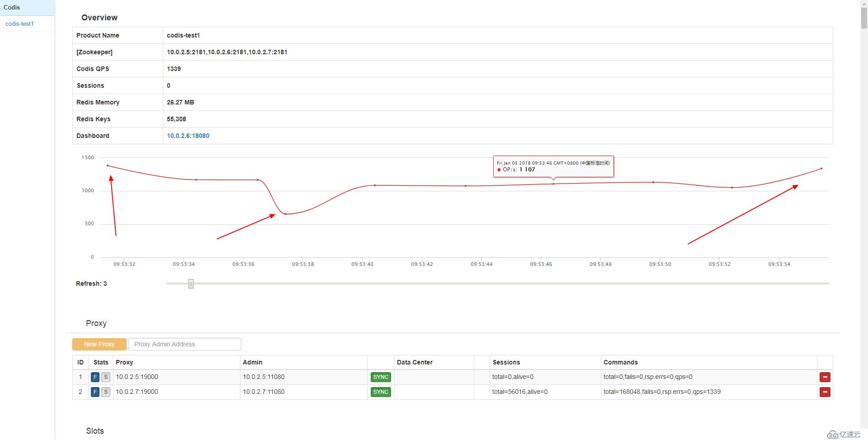Select sessions text total=56016,alive=0
This screenshot has width=868, height=440.
coord(520,392)
